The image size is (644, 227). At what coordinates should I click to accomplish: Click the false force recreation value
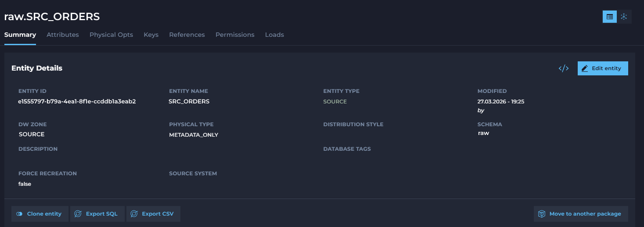point(25,184)
